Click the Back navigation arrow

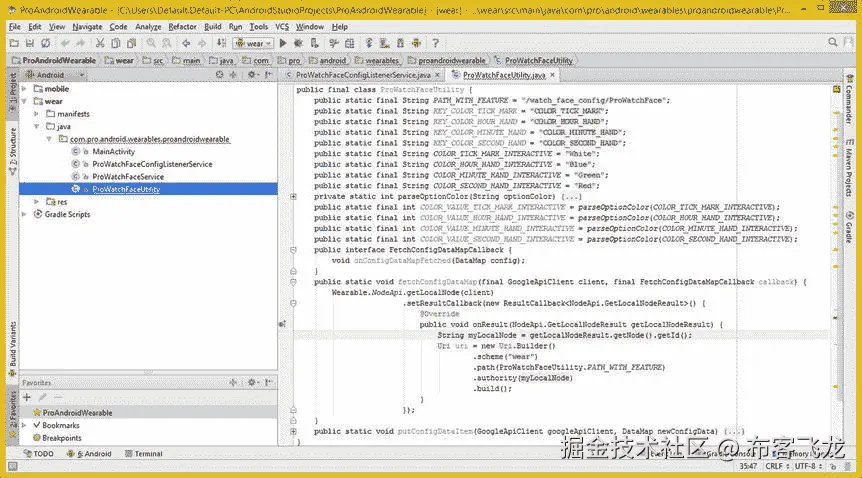[x=186, y=43]
